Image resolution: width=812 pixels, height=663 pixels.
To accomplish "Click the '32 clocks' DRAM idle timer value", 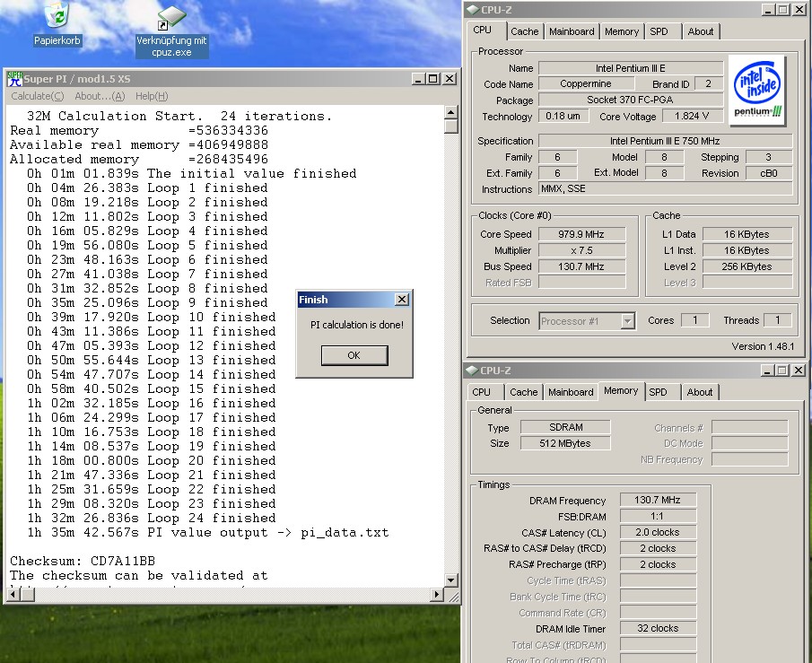I will (658, 628).
